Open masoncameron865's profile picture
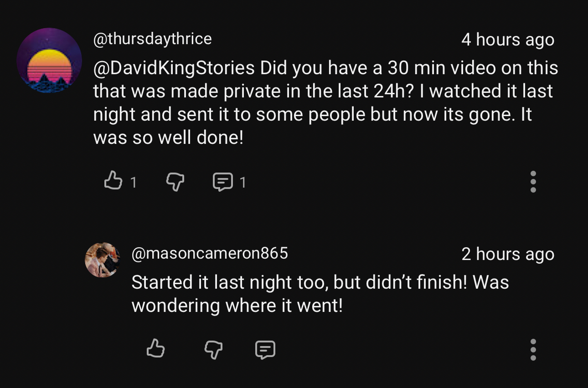 pos(102,260)
